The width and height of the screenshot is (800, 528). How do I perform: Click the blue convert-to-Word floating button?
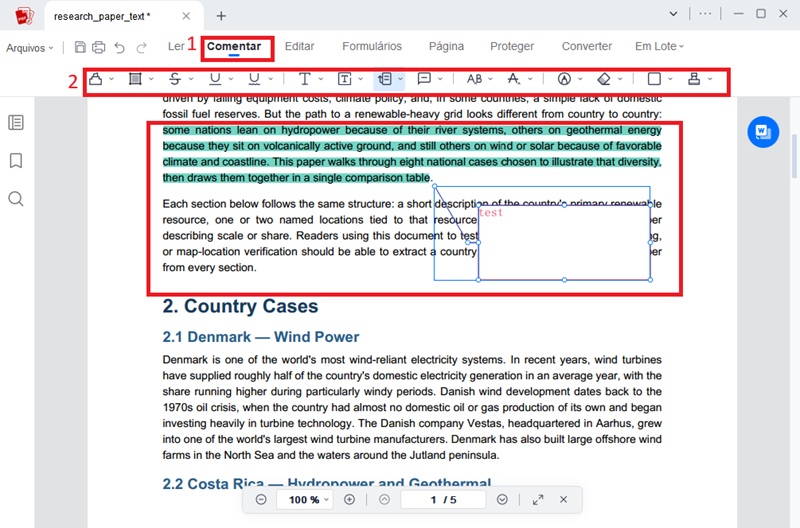pos(763,132)
